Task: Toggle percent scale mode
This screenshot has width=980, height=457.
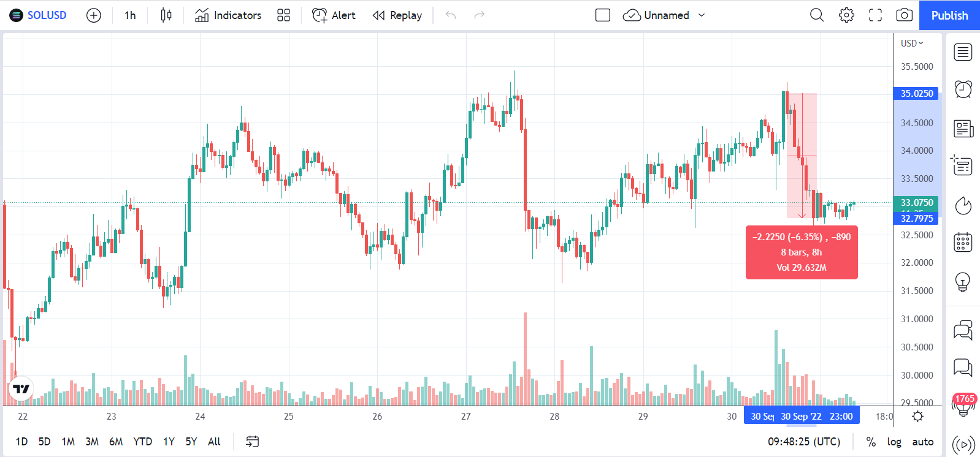Action: point(871,442)
